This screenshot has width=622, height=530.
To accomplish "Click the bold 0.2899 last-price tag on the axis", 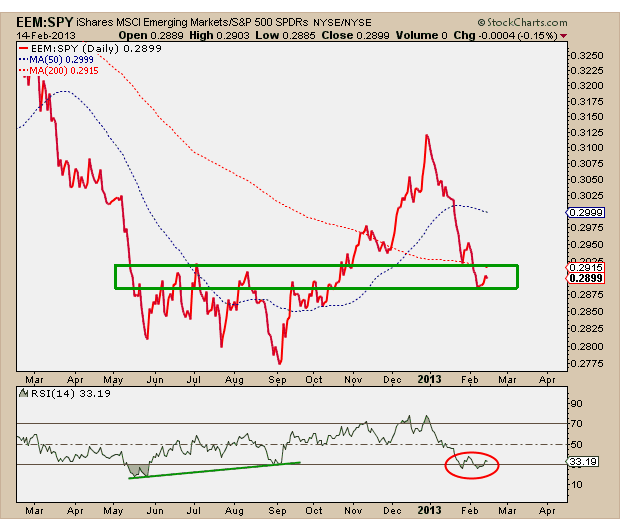I will click(586, 278).
